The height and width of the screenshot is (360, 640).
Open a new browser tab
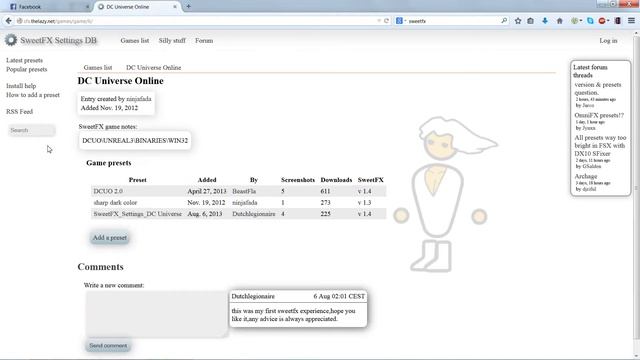point(188,7)
